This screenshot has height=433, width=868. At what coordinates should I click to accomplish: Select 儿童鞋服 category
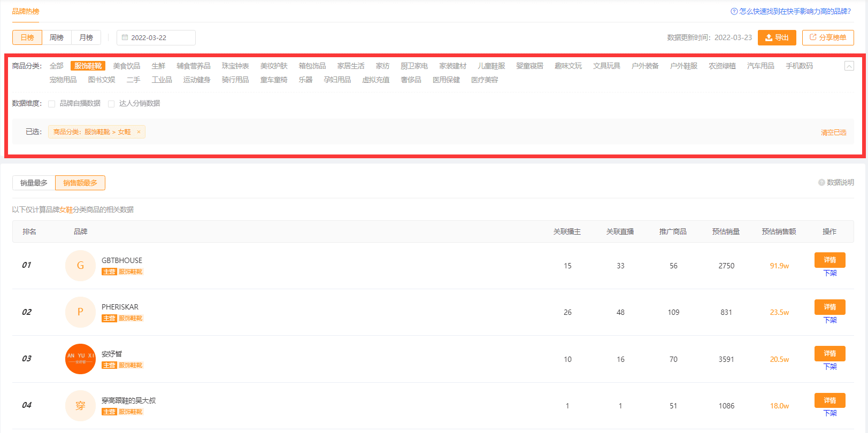pyautogui.click(x=491, y=66)
